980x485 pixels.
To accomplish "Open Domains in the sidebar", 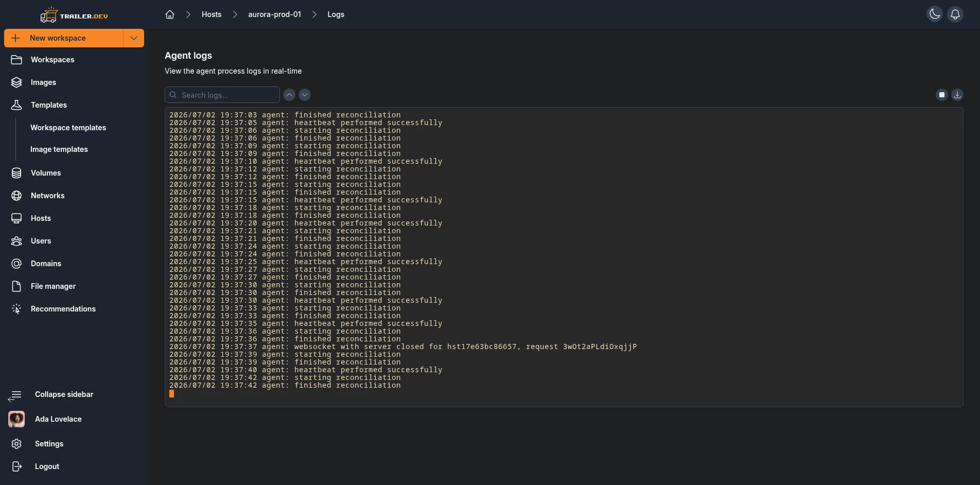I will (46, 264).
